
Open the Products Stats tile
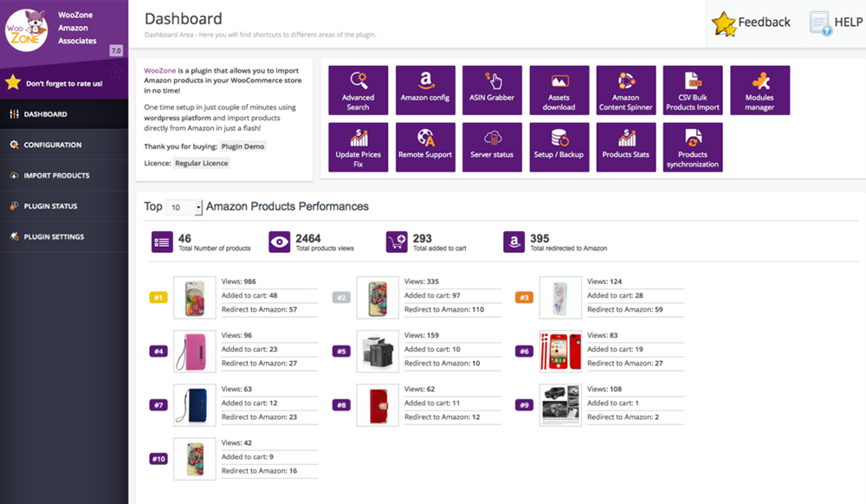(626, 147)
